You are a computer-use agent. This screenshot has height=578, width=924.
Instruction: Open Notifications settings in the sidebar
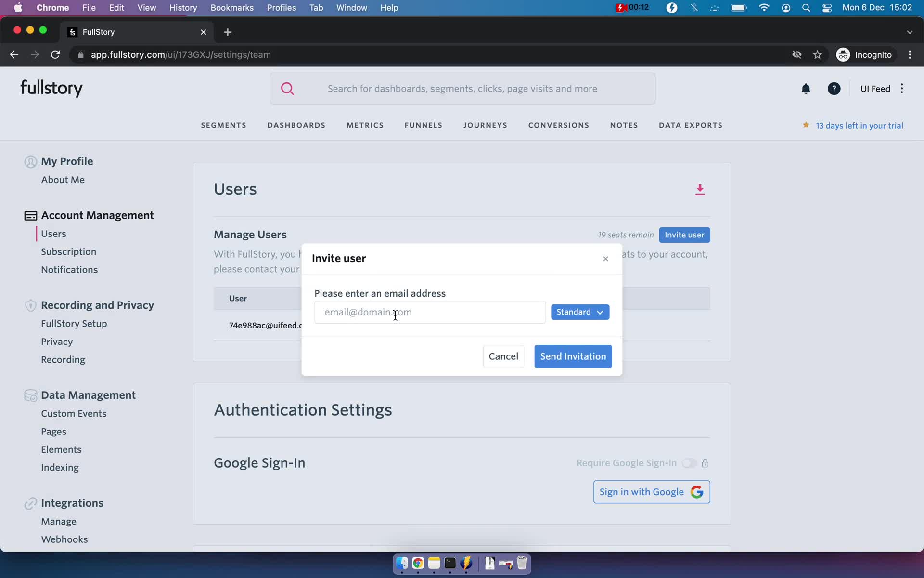click(x=69, y=270)
